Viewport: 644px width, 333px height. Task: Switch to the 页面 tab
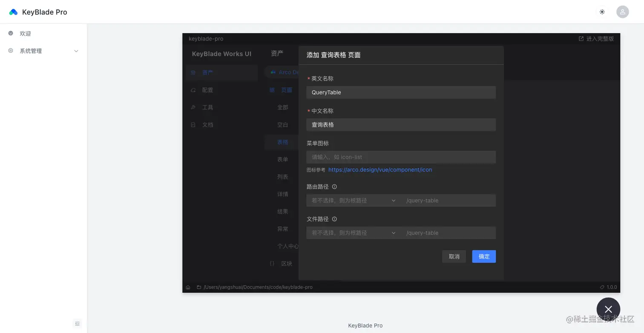click(287, 90)
